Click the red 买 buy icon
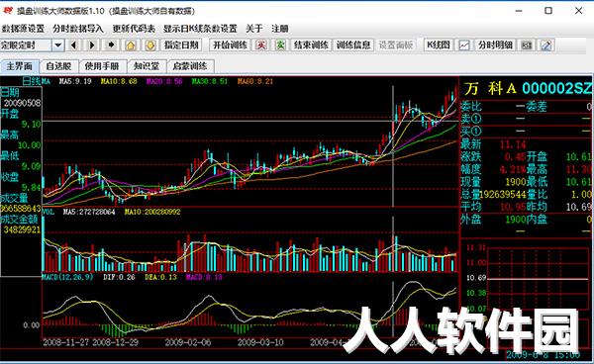 pos(261,45)
